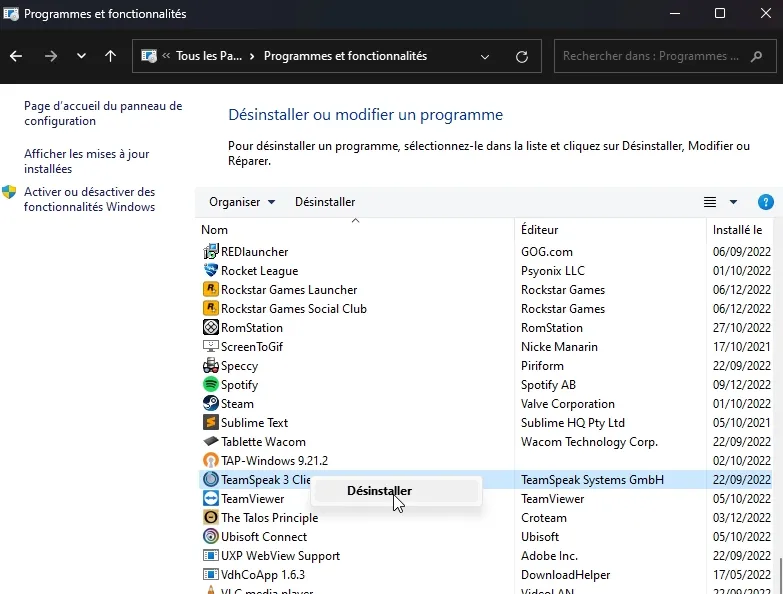This screenshot has width=783, height=594.
Task: Select the Sublime Text icon
Action: click(211, 423)
